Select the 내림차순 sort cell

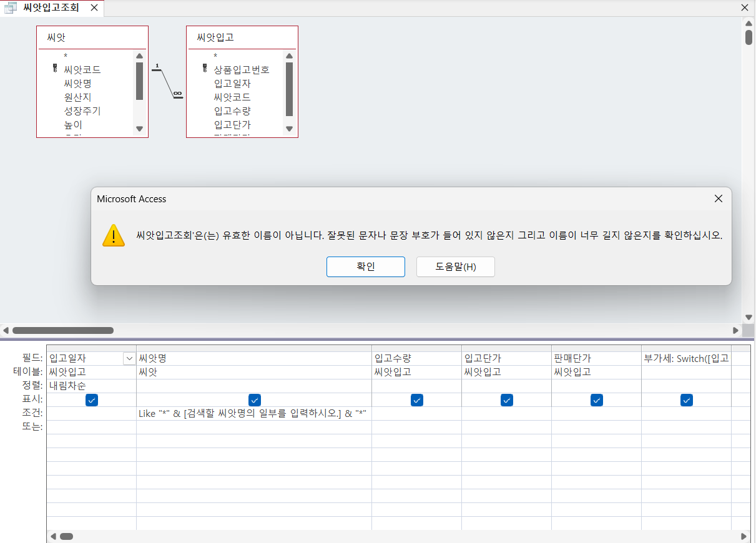(x=91, y=386)
